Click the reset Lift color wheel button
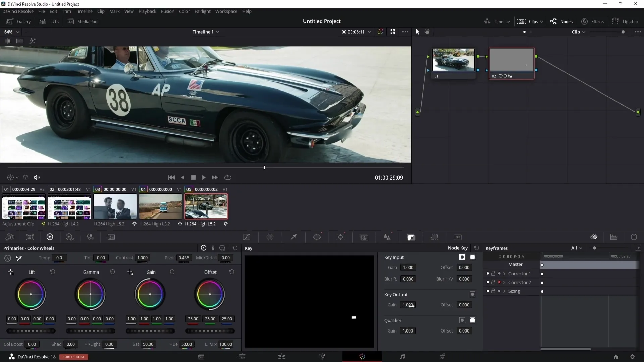This screenshot has width=644, height=362. pyautogui.click(x=53, y=272)
